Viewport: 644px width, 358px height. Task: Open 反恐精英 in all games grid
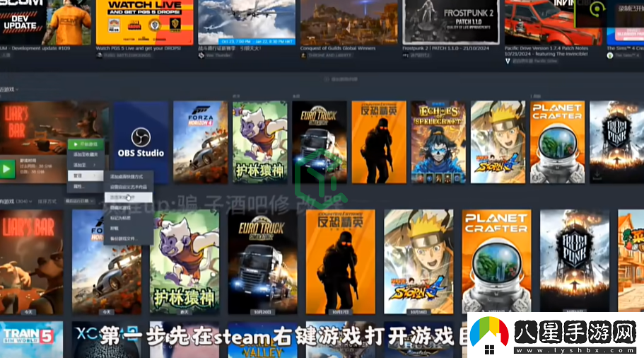[x=341, y=262]
